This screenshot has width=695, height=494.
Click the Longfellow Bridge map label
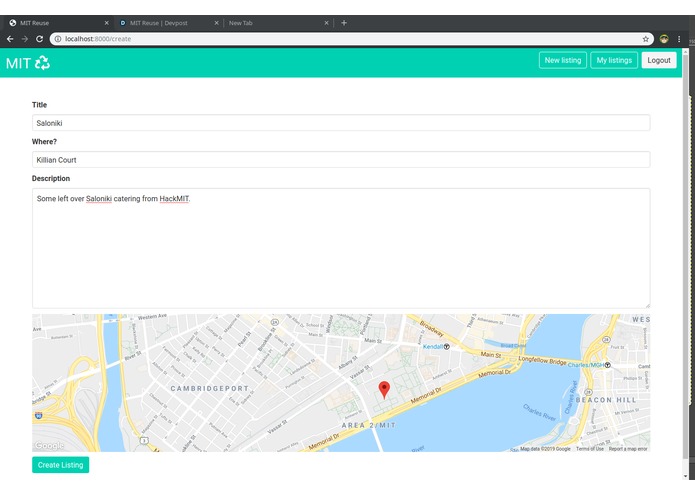pos(542,361)
